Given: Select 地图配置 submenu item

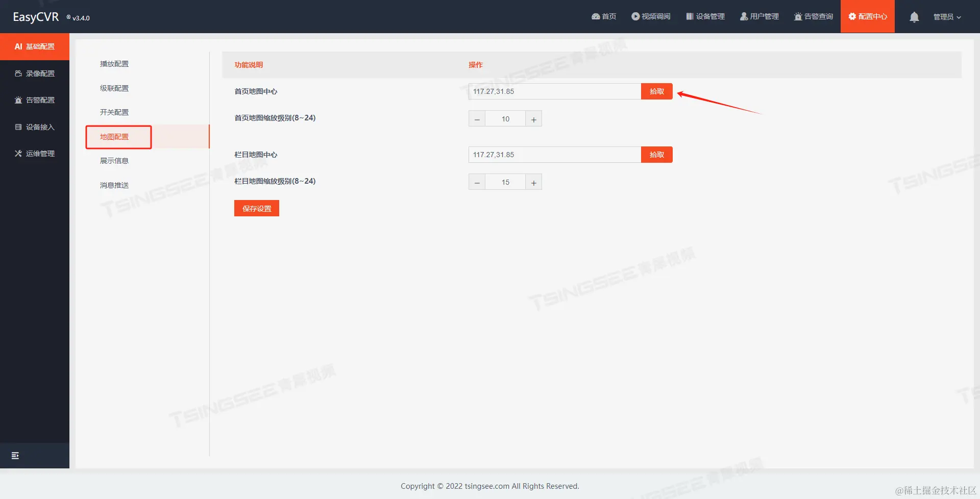Looking at the screenshot, I should coord(114,137).
